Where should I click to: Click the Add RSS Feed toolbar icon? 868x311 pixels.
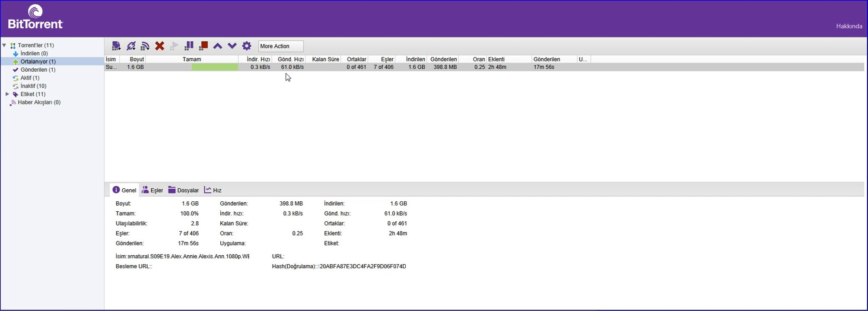click(145, 46)
